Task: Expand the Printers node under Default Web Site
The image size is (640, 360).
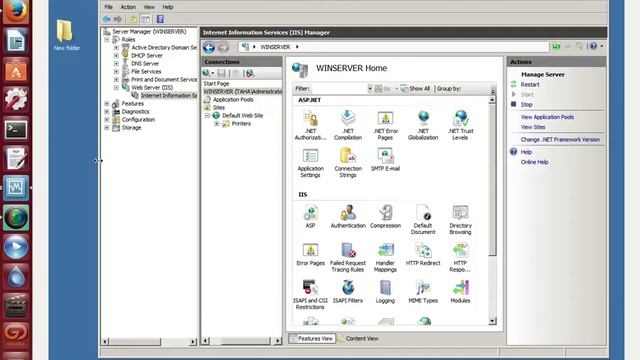Action: (x=217, y=123)
